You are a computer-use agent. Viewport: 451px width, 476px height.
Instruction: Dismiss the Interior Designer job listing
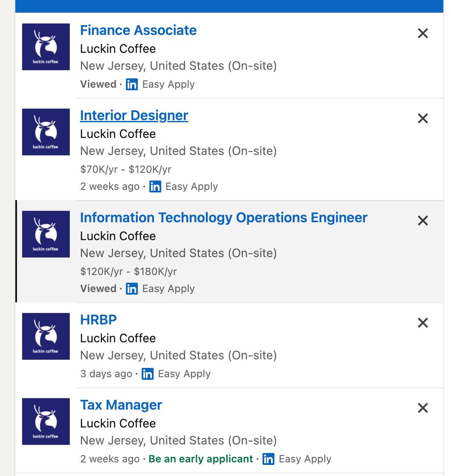[422, 118]
